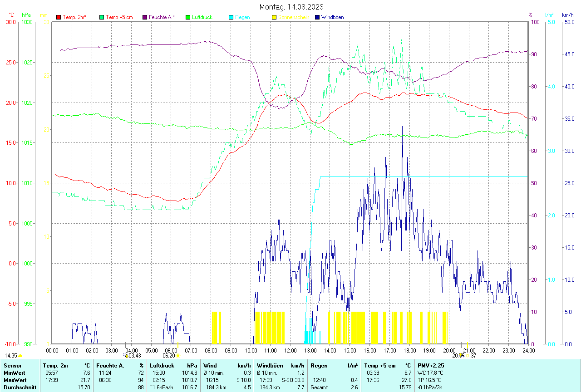Click the purple Feuchte A. legend swatch
Viewport: 581px width, 392px height.
coord(145,17)
